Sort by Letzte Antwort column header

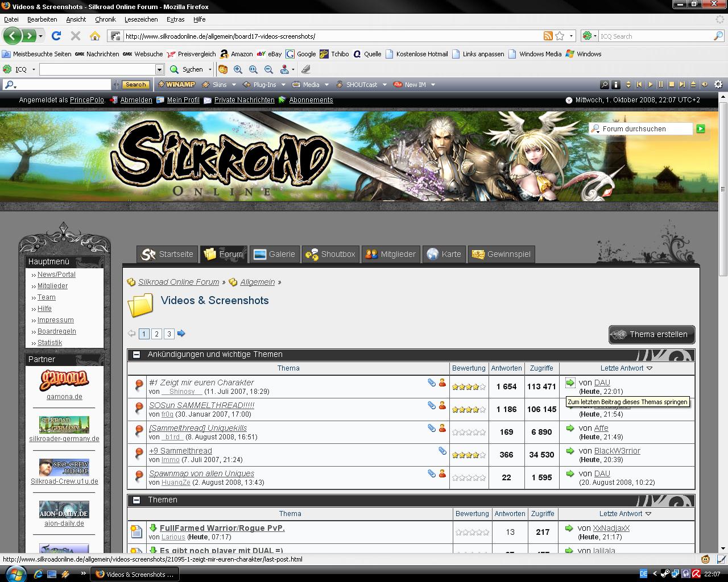622,368
